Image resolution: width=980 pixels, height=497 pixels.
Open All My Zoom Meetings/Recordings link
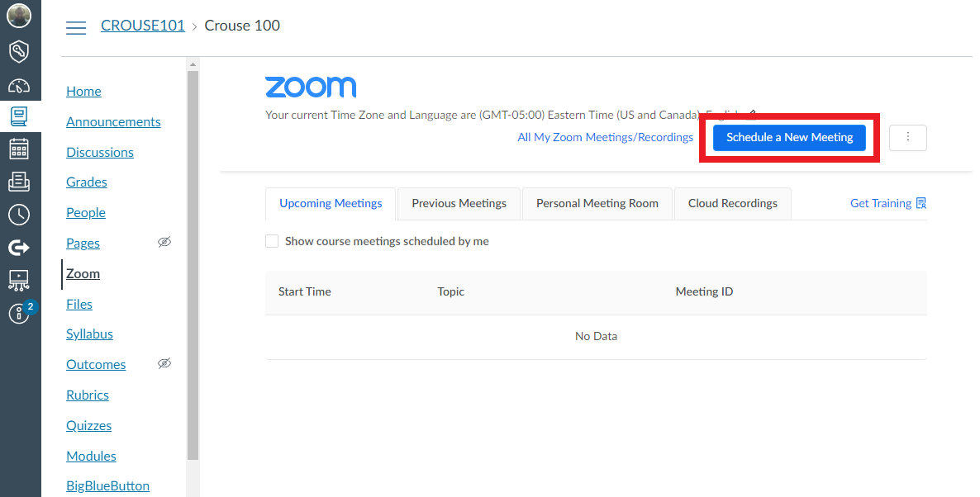605,137
